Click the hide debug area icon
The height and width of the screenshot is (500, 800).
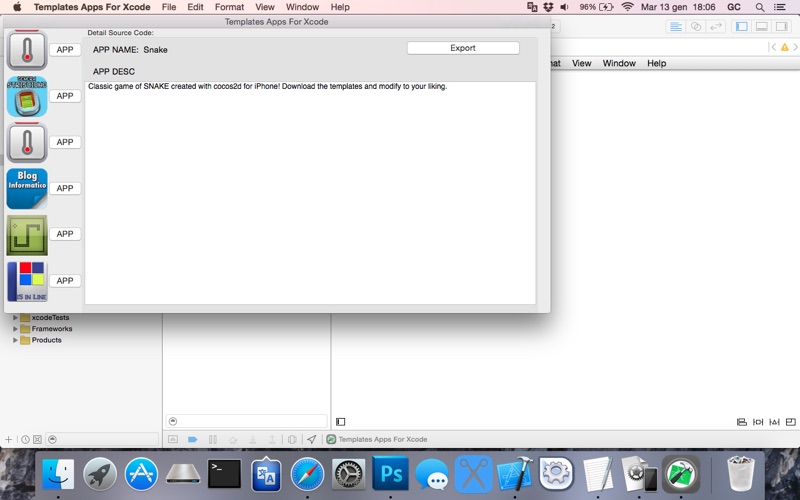173,439
